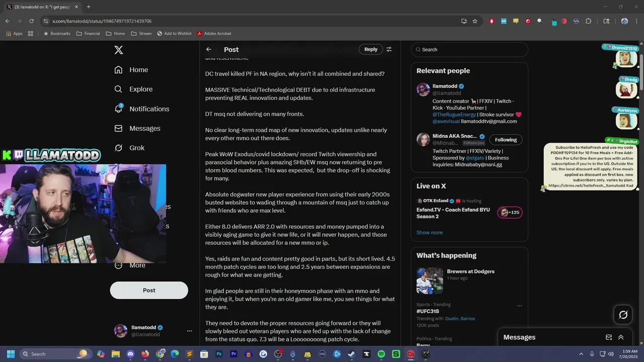Viewport: 644px width, 362px height.
Task: Click Show more under Live on X
Action: coord(430,232)
